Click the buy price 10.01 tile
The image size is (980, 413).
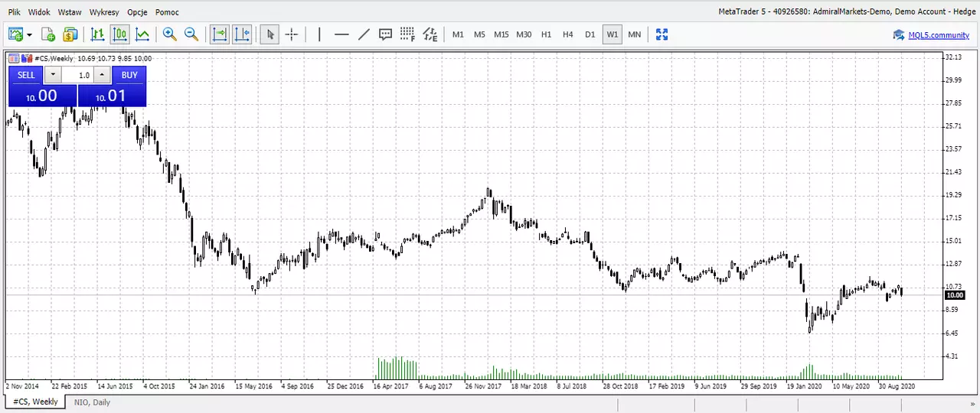[112, 96]
